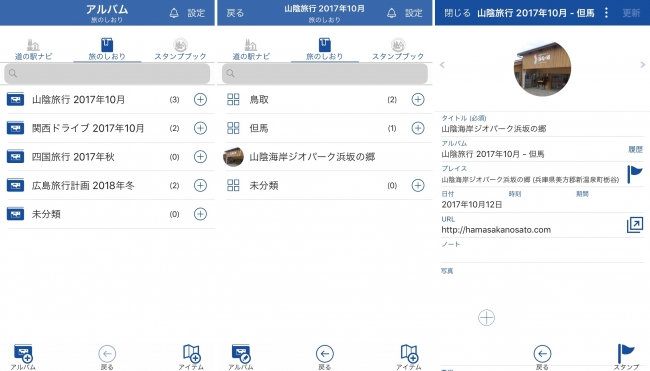Select 旅のしおり tab in middle screen

(x=325, y=50)
